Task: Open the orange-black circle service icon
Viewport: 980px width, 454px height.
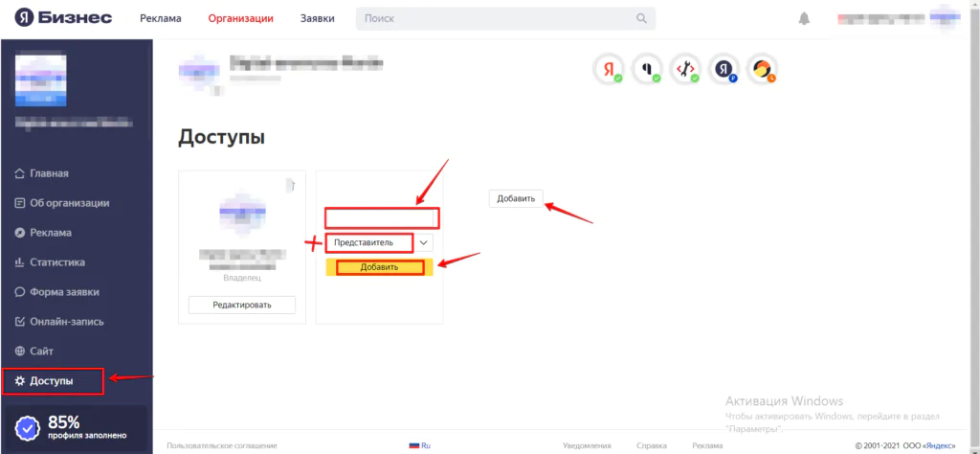Action: point(763,68)
